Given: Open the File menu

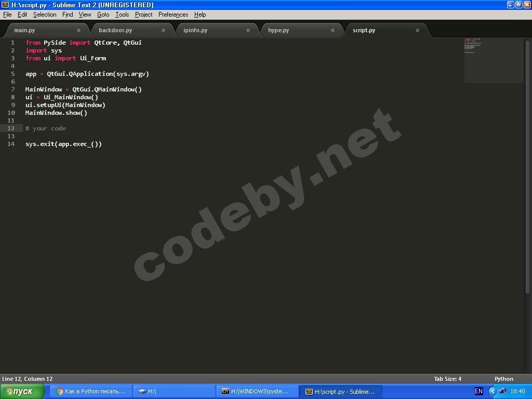Looking at the screenshot, I should click(7, 15).
